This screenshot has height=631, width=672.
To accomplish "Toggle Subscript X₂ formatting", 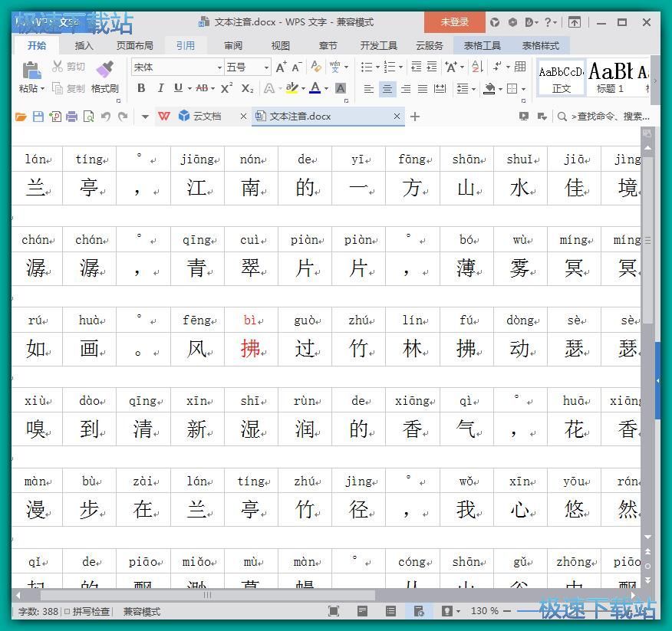I will point(247,89).
